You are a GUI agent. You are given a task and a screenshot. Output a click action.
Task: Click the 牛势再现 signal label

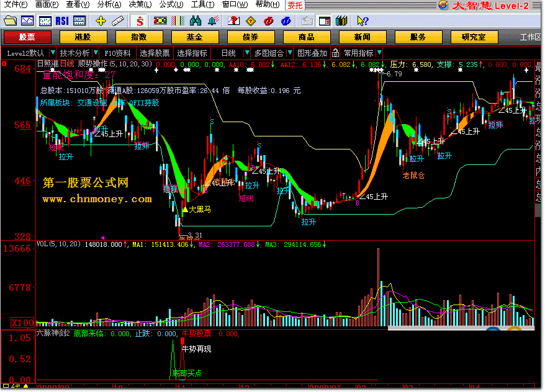point(196,349)
